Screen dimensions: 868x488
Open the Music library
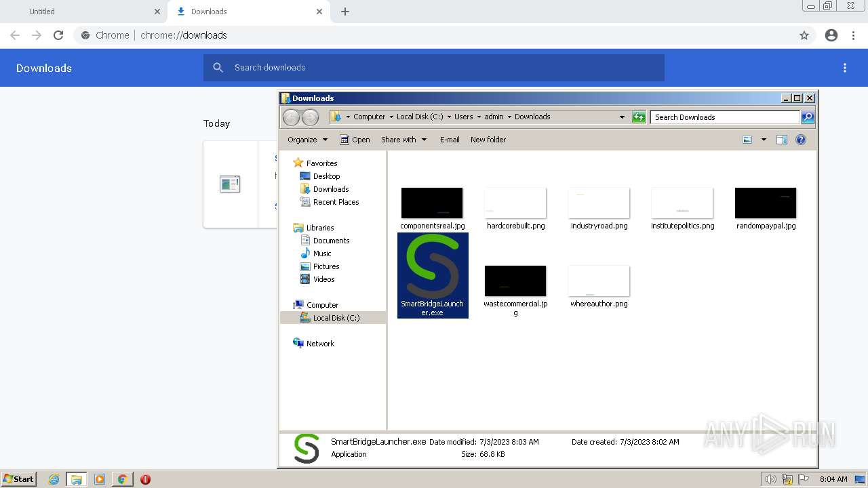tap(322, 253)
